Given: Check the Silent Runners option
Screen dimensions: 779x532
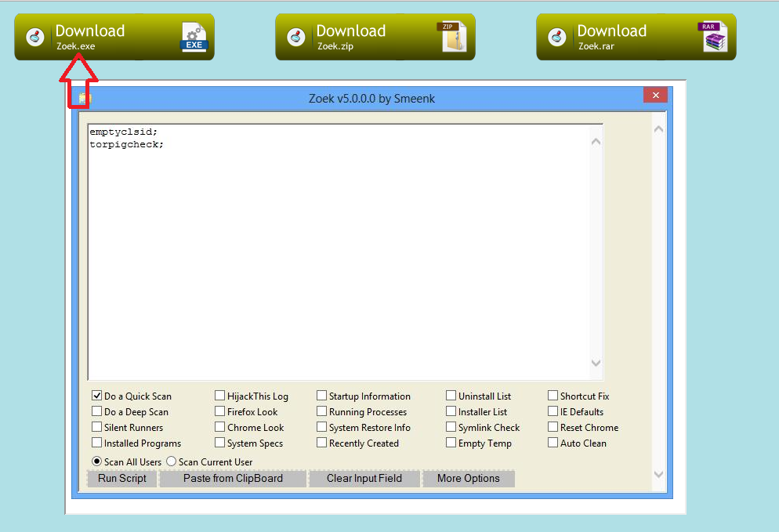Looking at the screenshot, I should tap(97, 427).
